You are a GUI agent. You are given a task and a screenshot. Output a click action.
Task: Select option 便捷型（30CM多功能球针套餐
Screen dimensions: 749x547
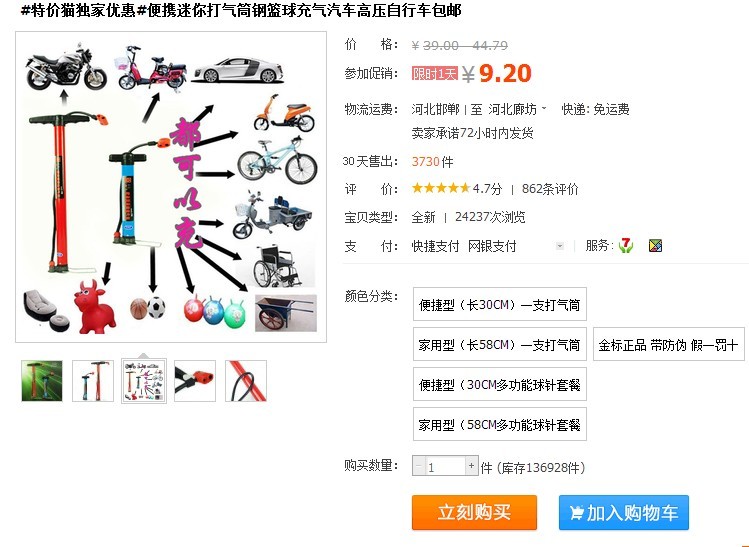tap(500, 384)
